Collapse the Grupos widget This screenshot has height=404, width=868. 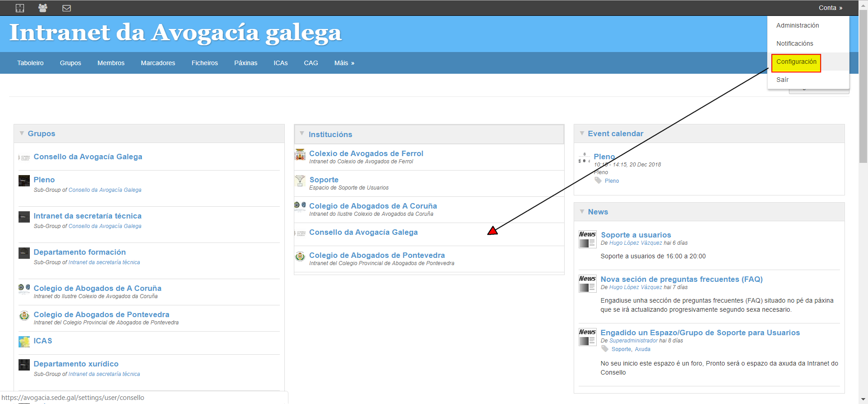(22, 133)
